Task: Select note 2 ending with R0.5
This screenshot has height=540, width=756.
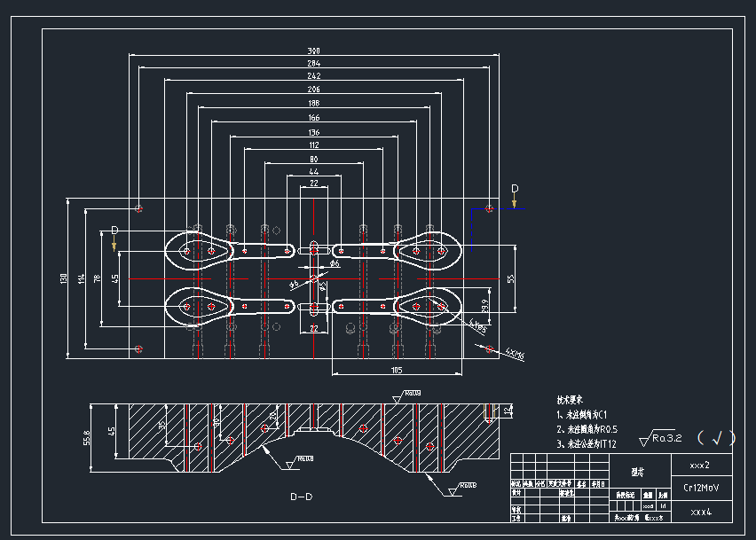Action: click(587, 429)
